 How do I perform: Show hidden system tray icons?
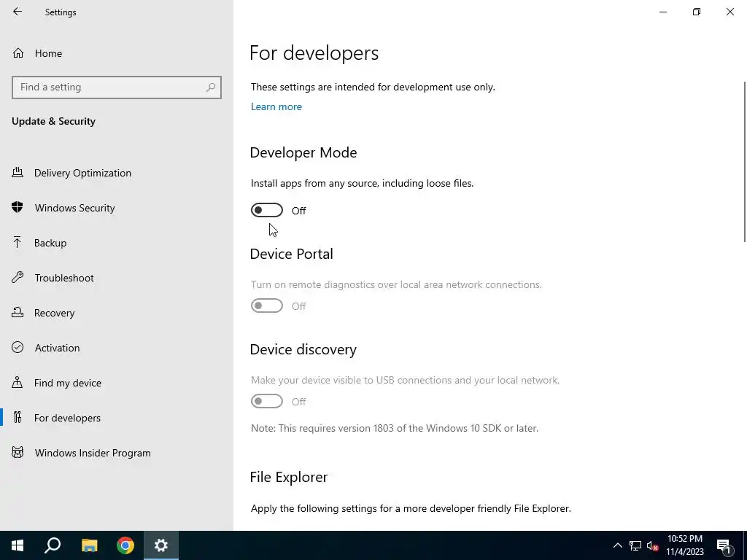coord(617,545)
